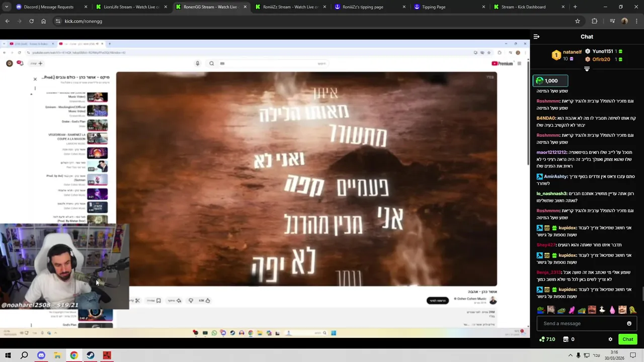Click the kick.com/ronengg address bar
This screenshot has height=362, width=644.
point(317,21)
